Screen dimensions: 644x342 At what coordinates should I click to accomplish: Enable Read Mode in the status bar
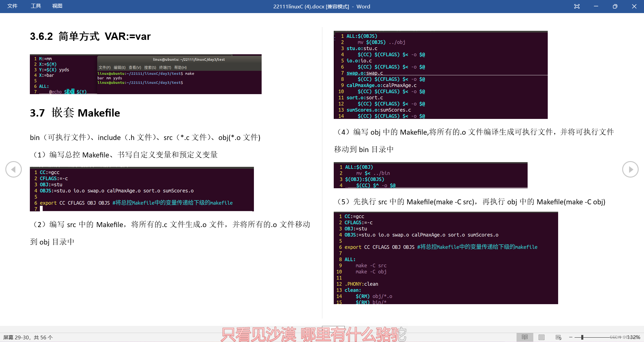525,337
